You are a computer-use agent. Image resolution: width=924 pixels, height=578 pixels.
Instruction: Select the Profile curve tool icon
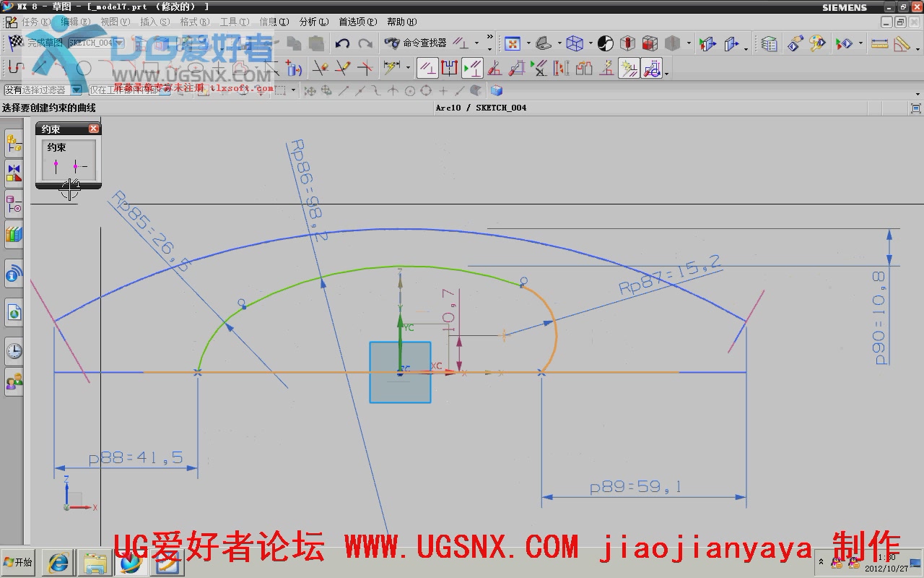point(15,69)
